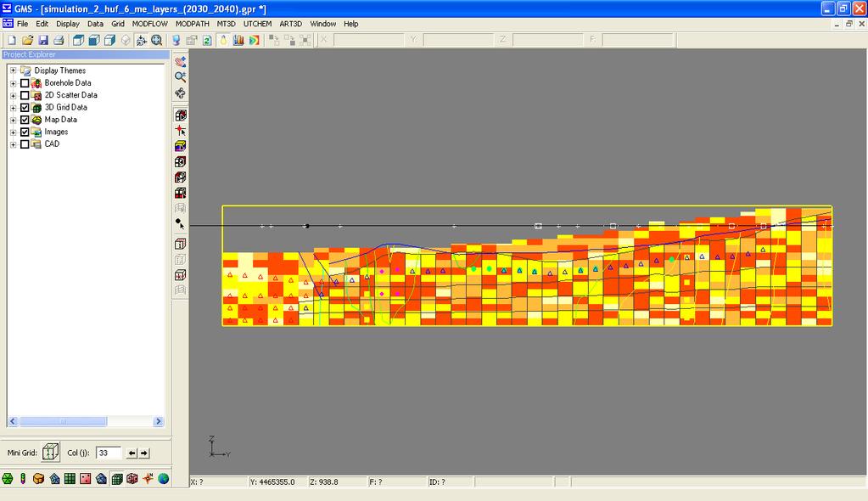The image size is (868, 501).
Task: Expand the CAD tree node
Action: (x=14, y=144)
